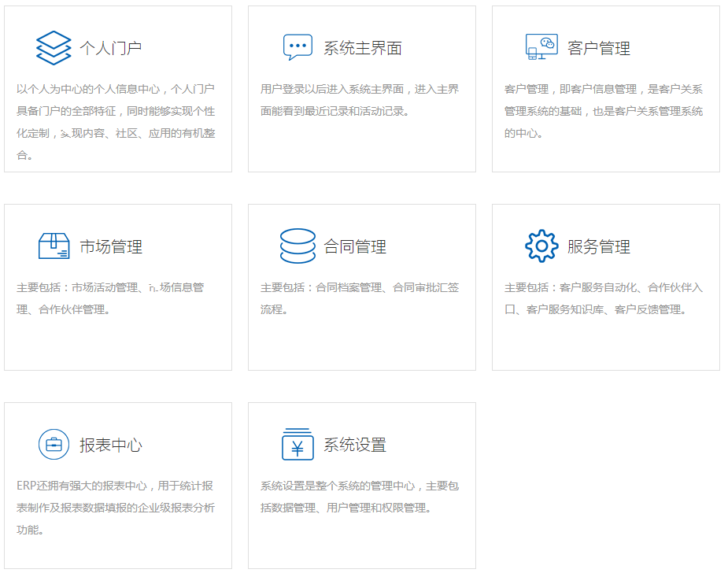Open the 个人门户 title link
Screen dimensions: 728x573
[x=111, y=48]
